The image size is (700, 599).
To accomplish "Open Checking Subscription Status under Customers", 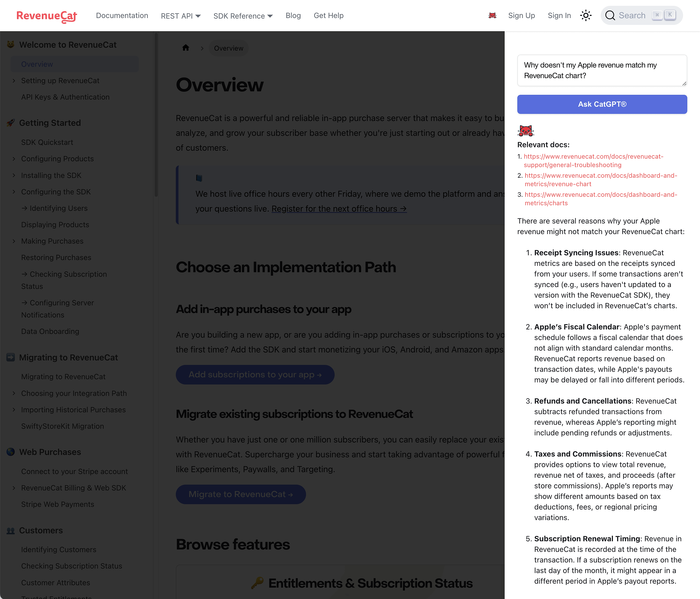I will (72, 566).
